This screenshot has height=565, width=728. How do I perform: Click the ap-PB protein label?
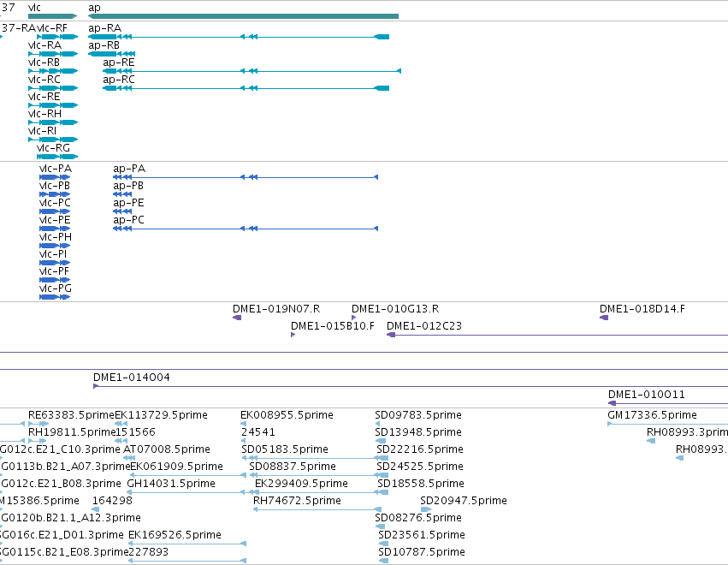[128, 186]
